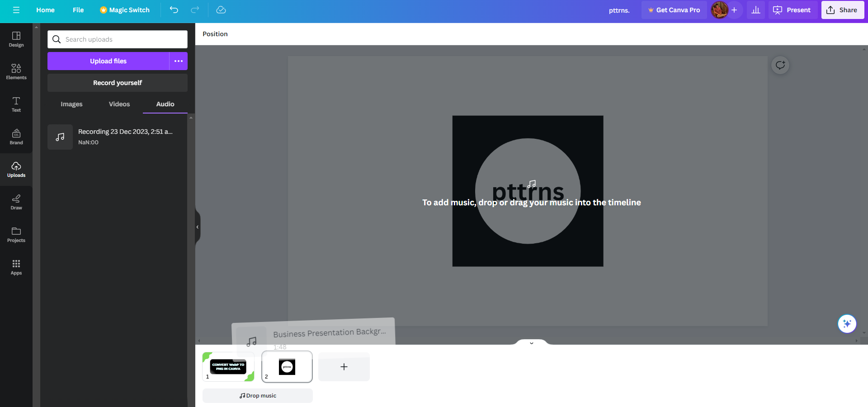Collapse the page timeline with the chevron
This screenshot has height=407, width=868.
[532, 343]
